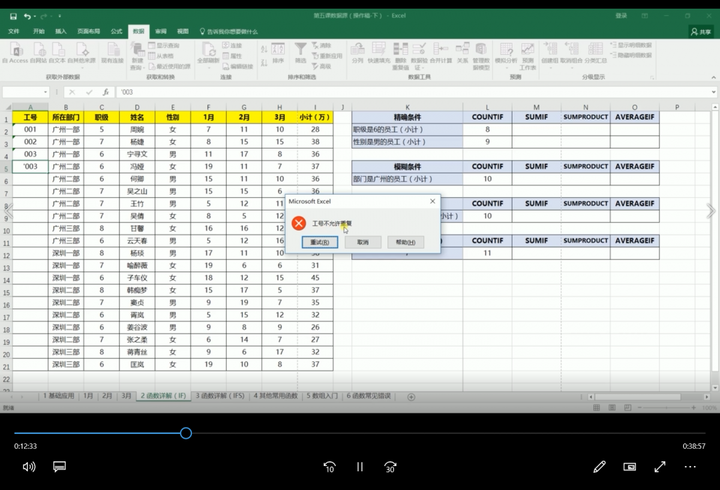This screenshot has height=490, width=720.
Task: Click 快速填充 flash fill
Action: click(x=379, y=53)
